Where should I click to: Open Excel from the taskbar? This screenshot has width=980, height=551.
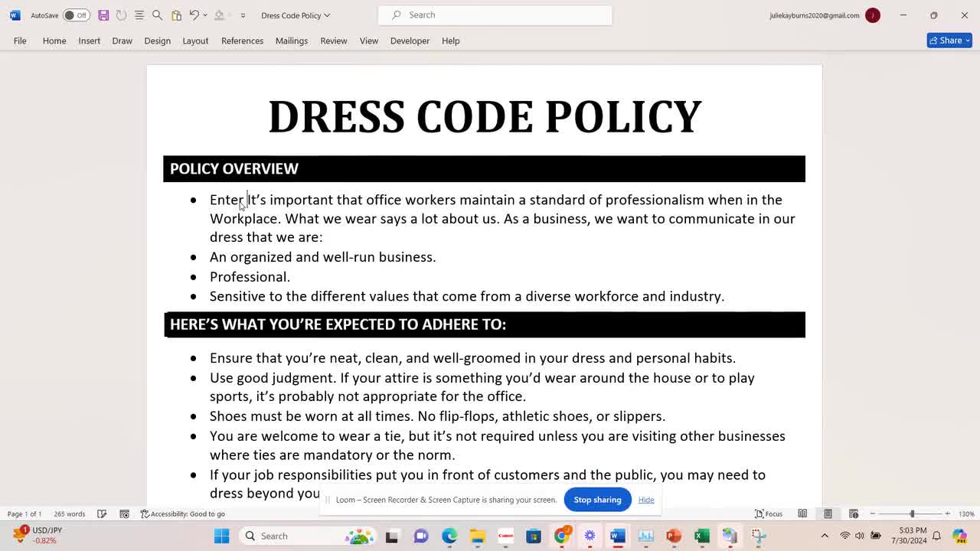702,536
